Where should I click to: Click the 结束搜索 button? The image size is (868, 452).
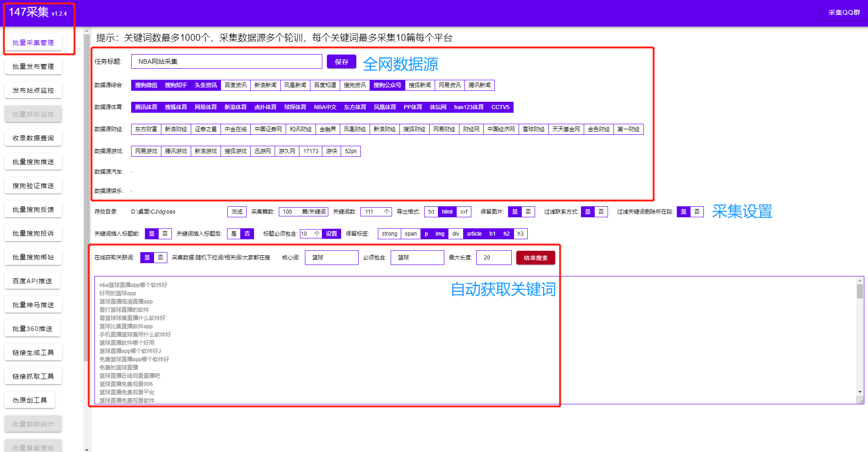pyautogui.click(x=535, y=257)
